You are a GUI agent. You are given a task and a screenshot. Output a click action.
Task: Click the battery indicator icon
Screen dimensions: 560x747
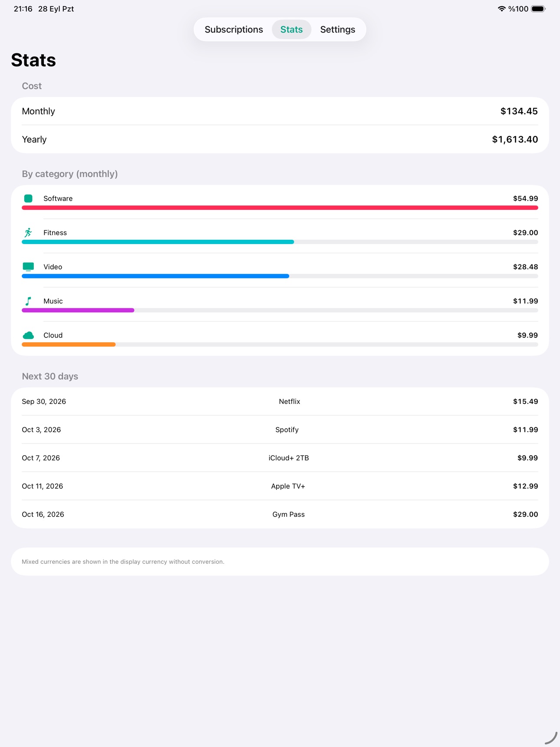(538, 9)
